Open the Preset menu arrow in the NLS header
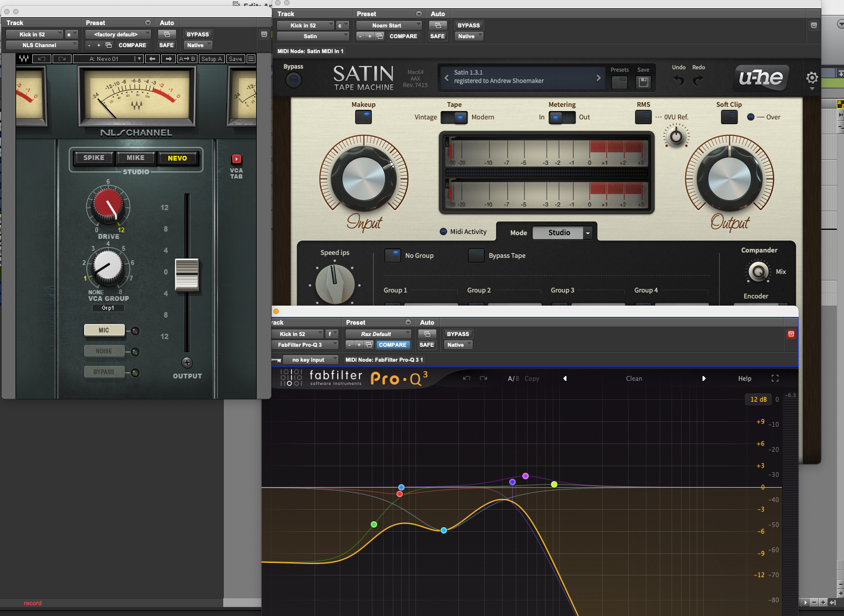This screenshot has height=616, width=844. click(x=148, y=23)
